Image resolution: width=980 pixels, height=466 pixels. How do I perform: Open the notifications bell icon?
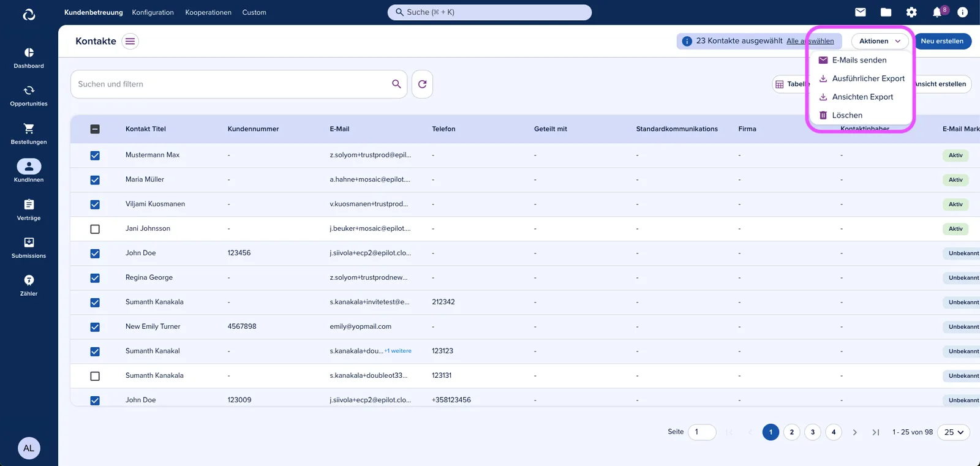tap(937, 12)
